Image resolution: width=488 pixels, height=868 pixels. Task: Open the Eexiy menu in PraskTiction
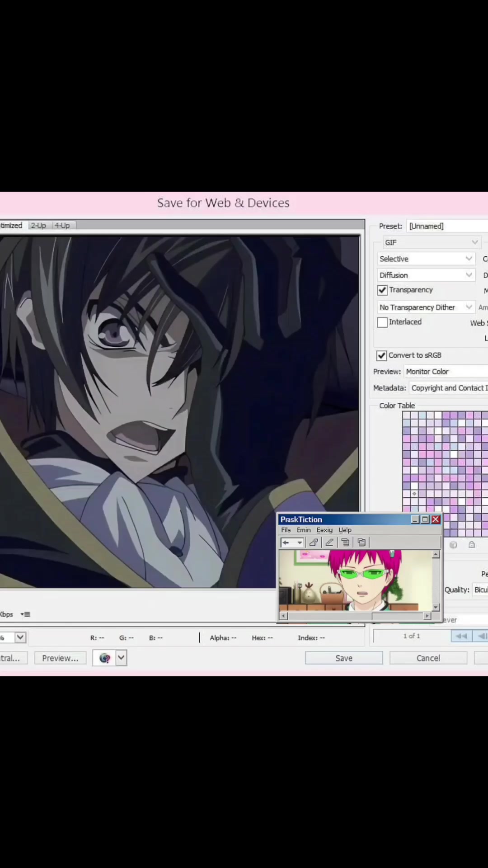click(324, 530)
